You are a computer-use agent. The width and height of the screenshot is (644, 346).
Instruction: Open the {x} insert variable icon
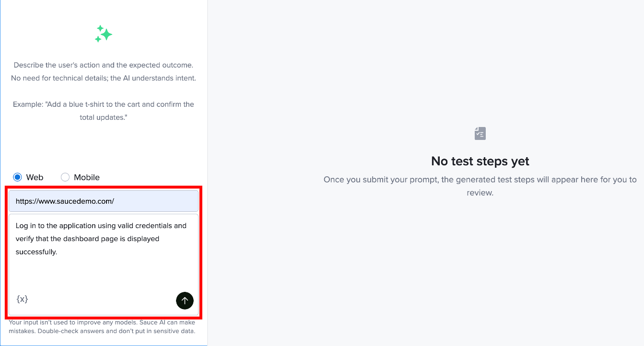tap(22, 299)
